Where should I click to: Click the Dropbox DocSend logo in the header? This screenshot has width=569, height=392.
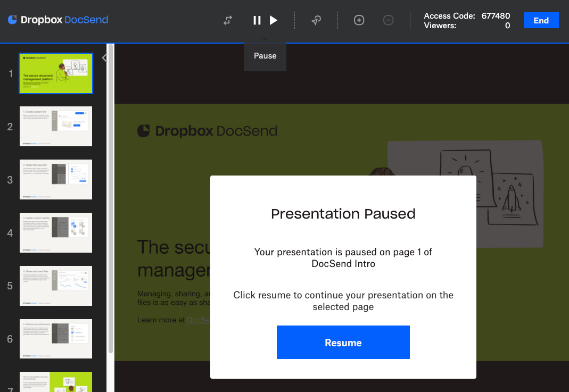pos(57,20)
